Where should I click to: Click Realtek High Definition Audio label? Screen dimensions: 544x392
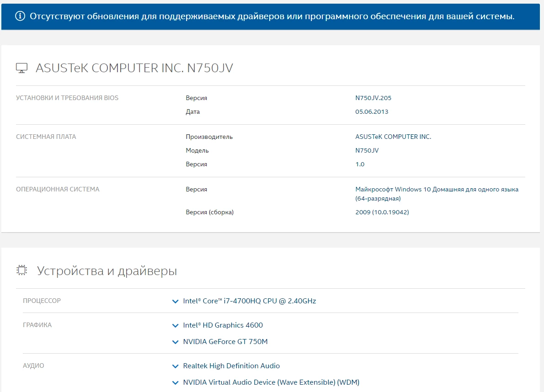click(231, 366)
